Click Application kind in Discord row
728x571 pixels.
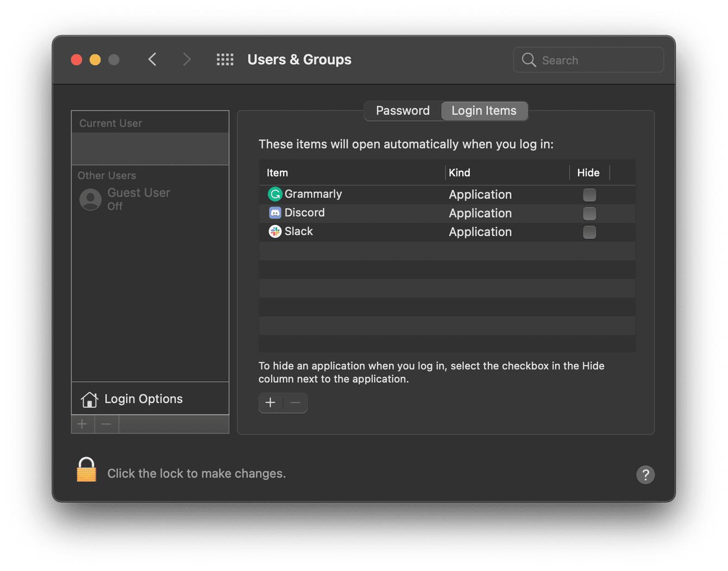[x=480, y=214]
